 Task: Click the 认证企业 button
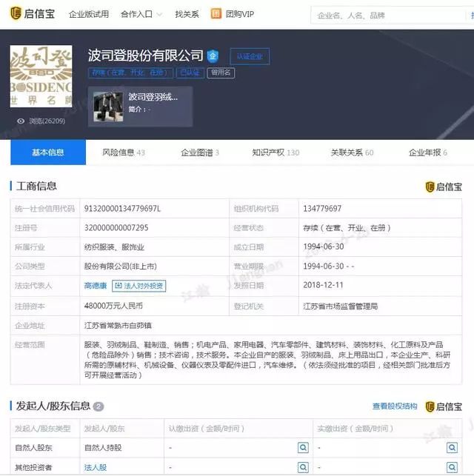pos(250,56)
